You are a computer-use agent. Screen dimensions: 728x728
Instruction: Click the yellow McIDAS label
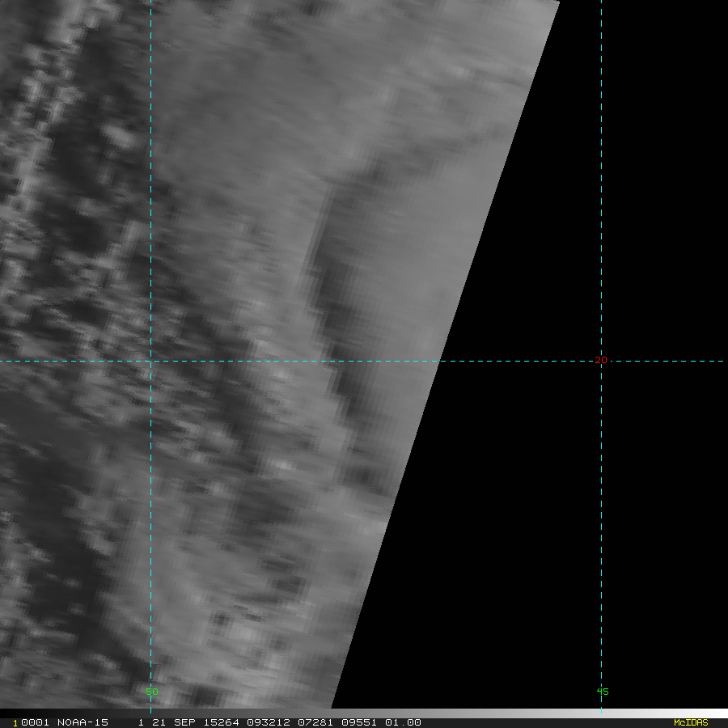690,722
